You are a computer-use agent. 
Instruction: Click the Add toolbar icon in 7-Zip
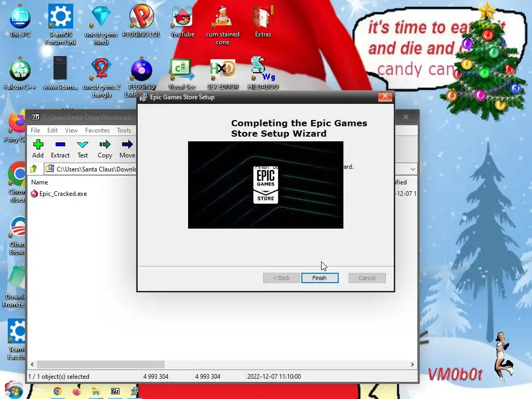point(38,149)
